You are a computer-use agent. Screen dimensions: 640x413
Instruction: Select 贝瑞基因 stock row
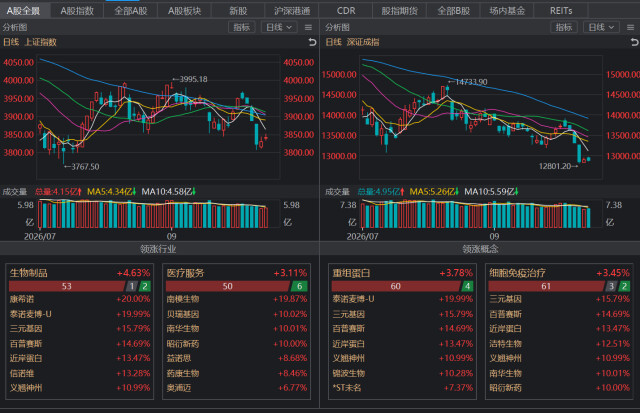coord(237,314)
